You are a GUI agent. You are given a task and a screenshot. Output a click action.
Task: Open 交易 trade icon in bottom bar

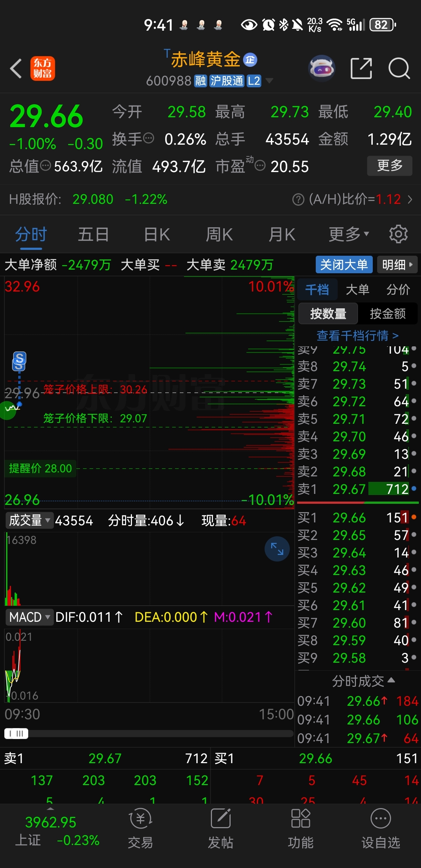point(140,829)
